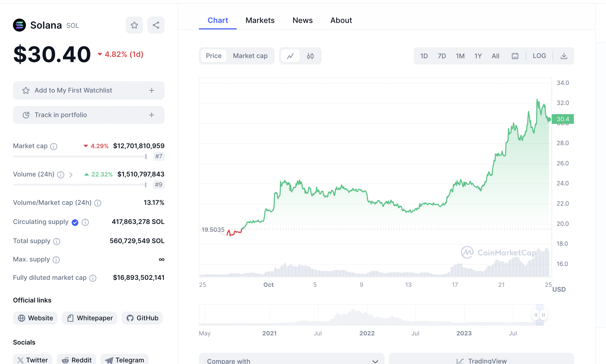This screenshot has width=606, height=364.
Task: Add to My First Watchlist
Action: point(89,90)
